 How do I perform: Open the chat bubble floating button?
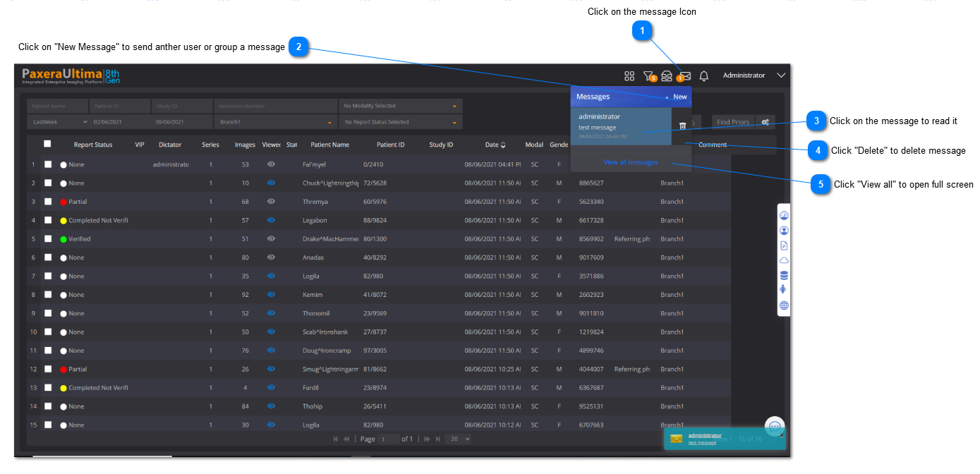[x=774, y=426]
